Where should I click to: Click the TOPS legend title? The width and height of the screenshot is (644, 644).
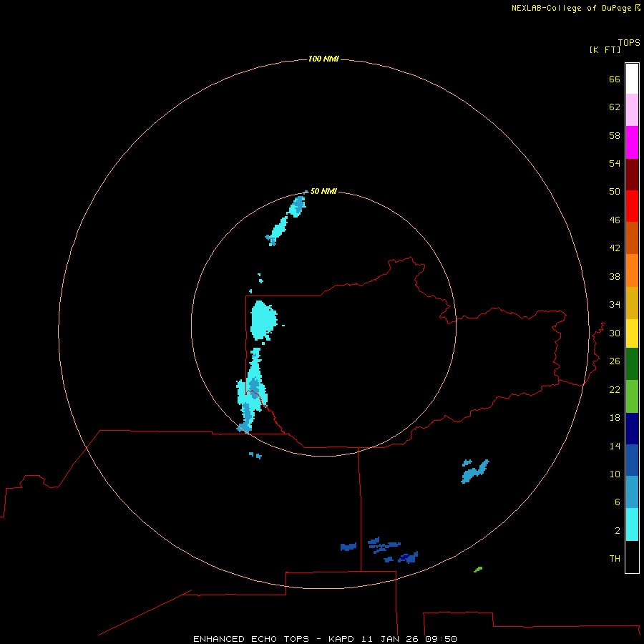click(629, 42)
